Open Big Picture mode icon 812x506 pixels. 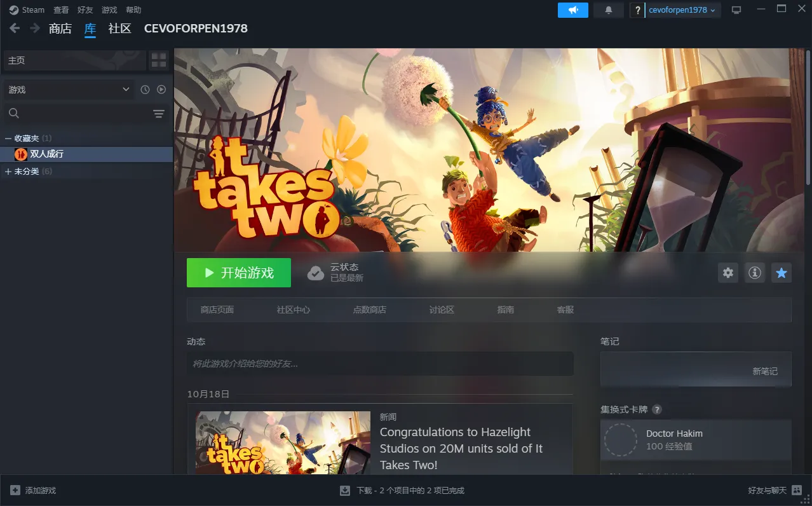[736, 10]
